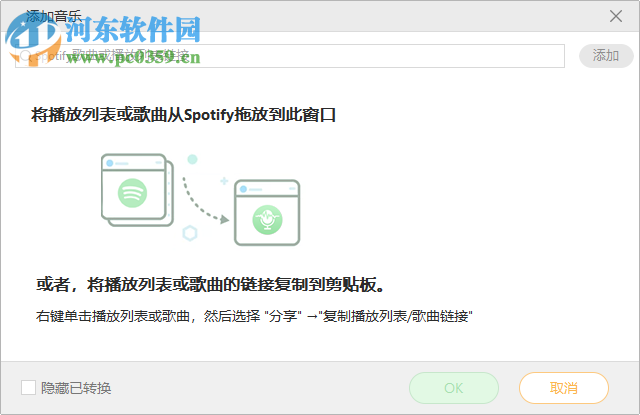
Task: Click the heading 将播放列表或歌曲从Spotify拖放到此窗口
Action: click(183, 115)
